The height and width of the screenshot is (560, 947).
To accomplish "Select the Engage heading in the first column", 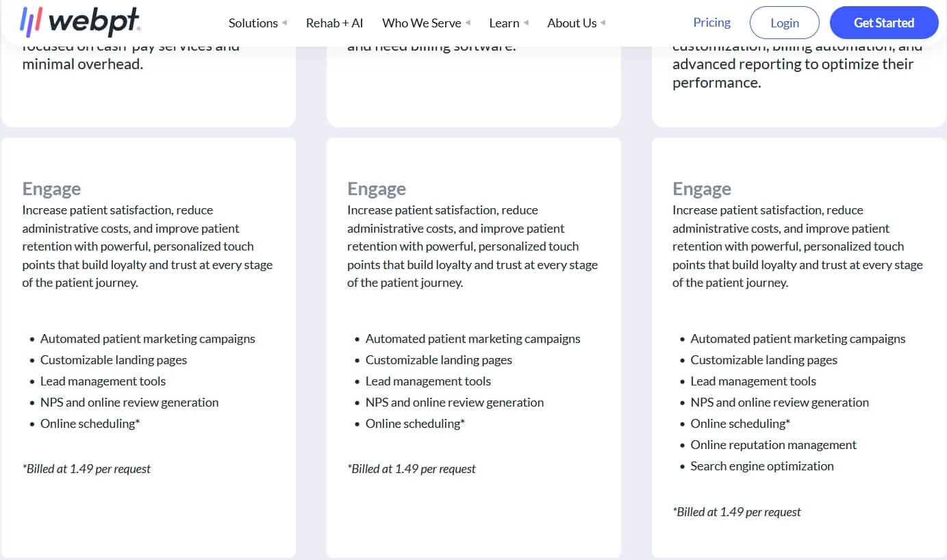I will pyautogui.click(x=51, y=188).
